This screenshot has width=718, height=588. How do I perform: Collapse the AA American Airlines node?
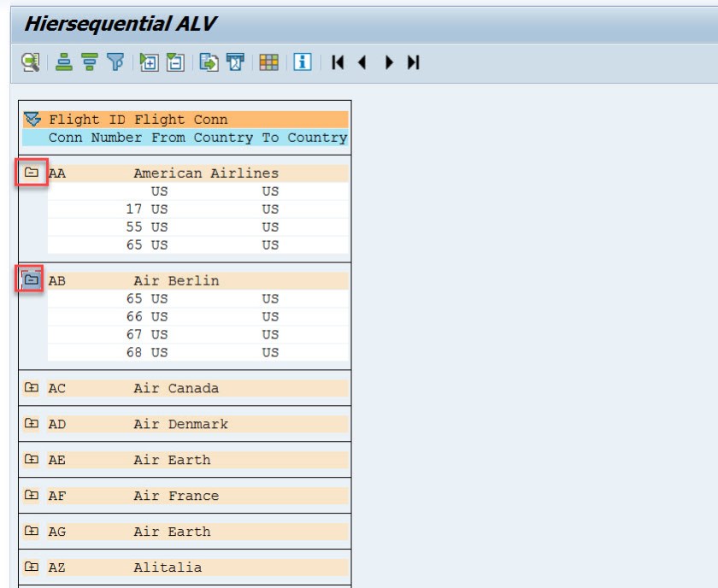pos(31,173)
